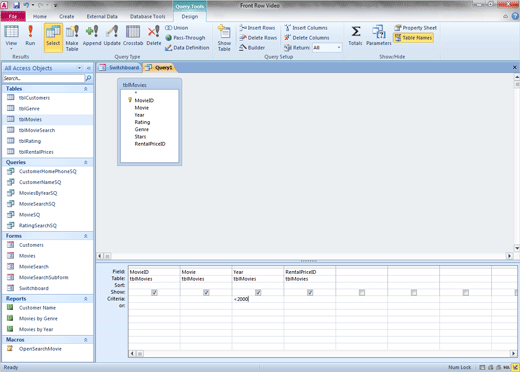Pick the Make Table query type

(x=72, y=38)
